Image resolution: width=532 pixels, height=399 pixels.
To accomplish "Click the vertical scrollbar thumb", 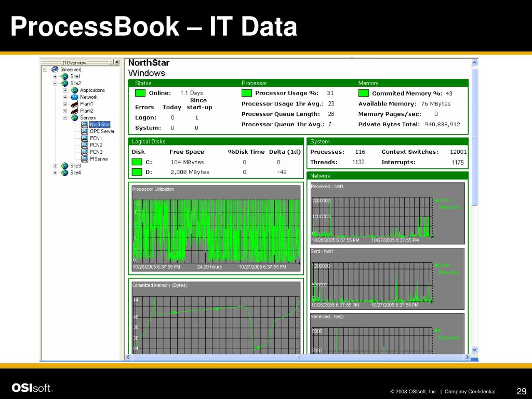I will (x=475, y=137).
